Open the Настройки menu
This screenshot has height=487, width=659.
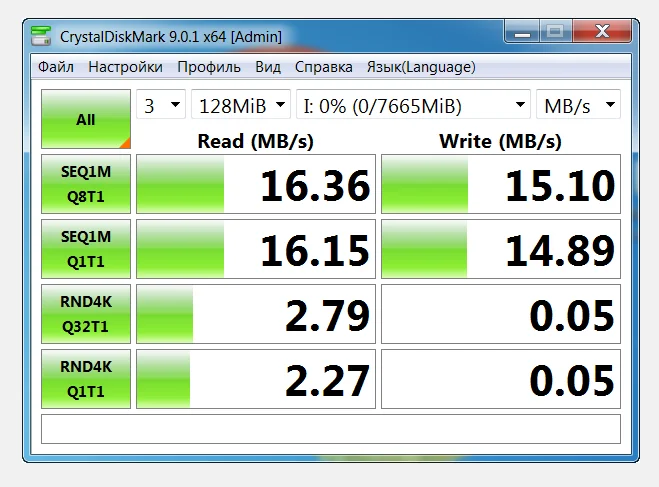(125, 67)
